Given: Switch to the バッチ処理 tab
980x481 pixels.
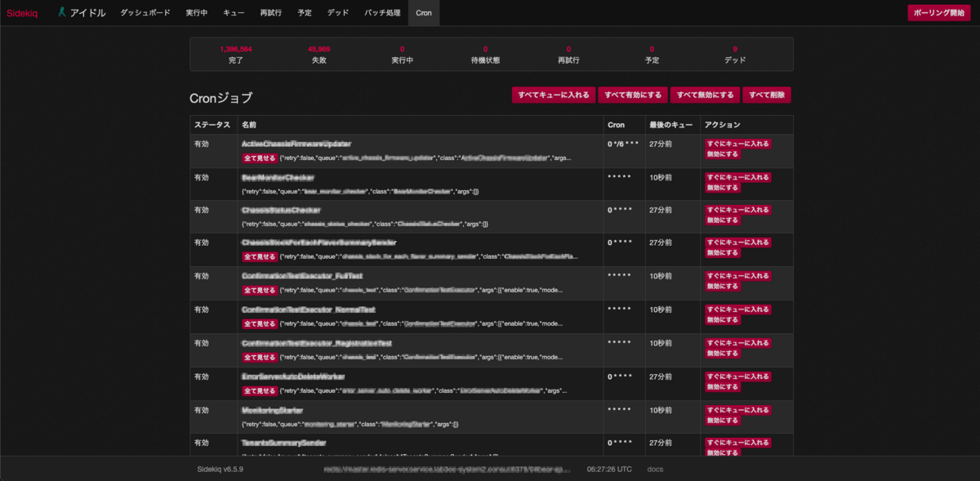Looking at the screenshot, I should [x=382, y=13].
